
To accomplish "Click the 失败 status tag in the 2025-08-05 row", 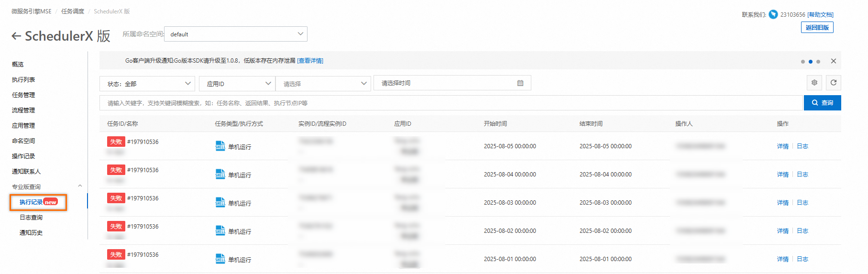I will point(116,142).
